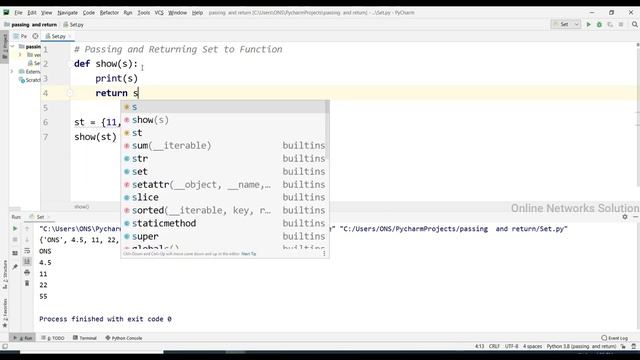Go down the stack trace arrow in Run panel
Screen dimensions: 640x360
[x=27, y=240]
